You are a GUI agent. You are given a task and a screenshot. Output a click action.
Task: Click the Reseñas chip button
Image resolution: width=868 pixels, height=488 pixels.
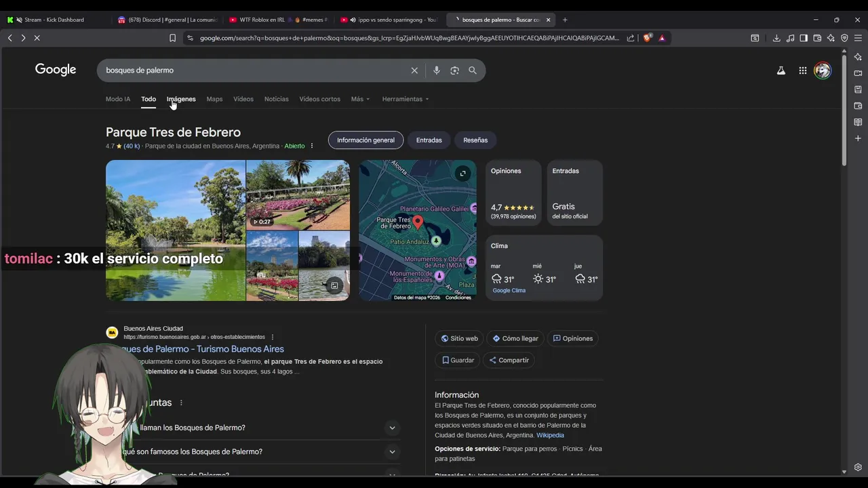(475, 140)
